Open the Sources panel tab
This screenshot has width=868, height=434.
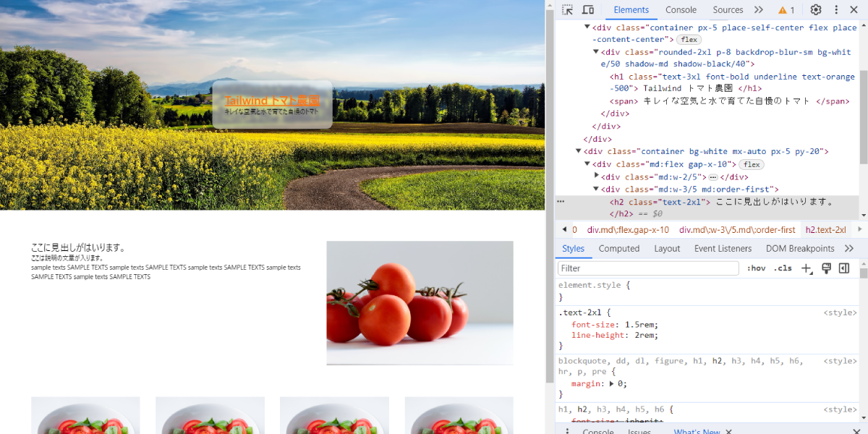tap(728, 10)
